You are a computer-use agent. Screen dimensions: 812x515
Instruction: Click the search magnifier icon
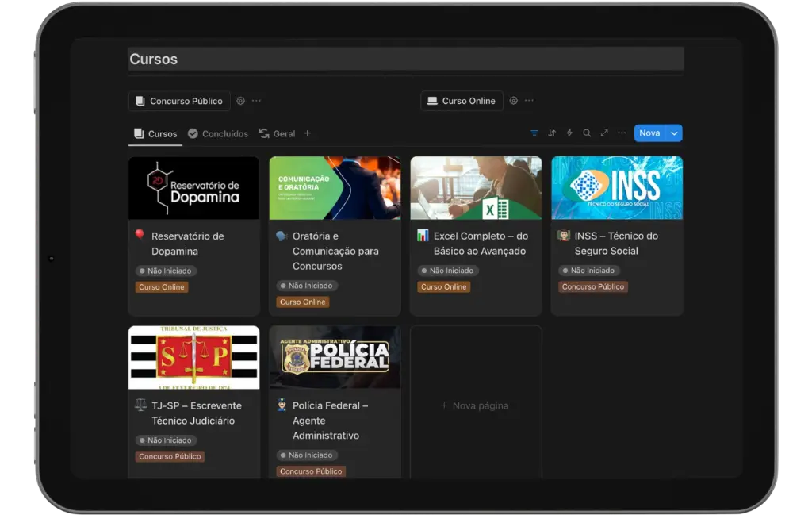pyautogui.click(x=587, y=133)
